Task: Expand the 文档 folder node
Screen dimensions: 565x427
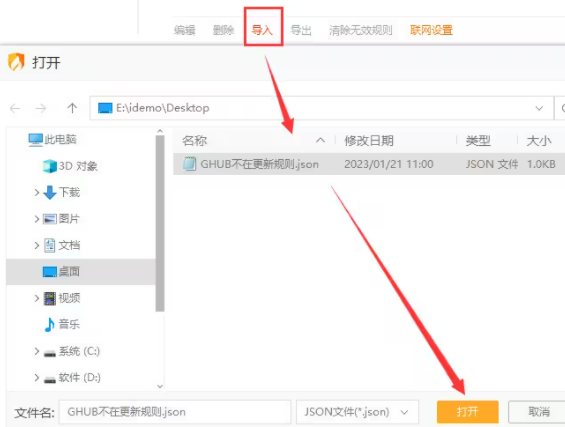Action: click(36, 245)
